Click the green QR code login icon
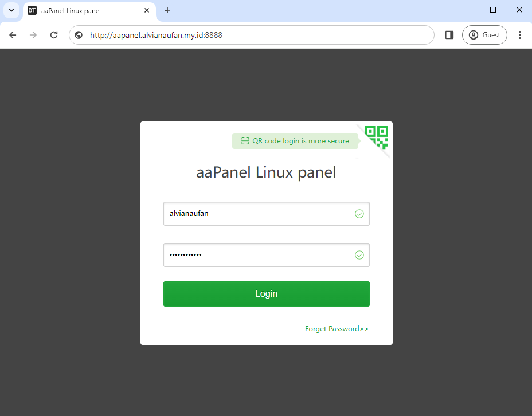The height and width of the screenshot is (416, 532). 376,138
